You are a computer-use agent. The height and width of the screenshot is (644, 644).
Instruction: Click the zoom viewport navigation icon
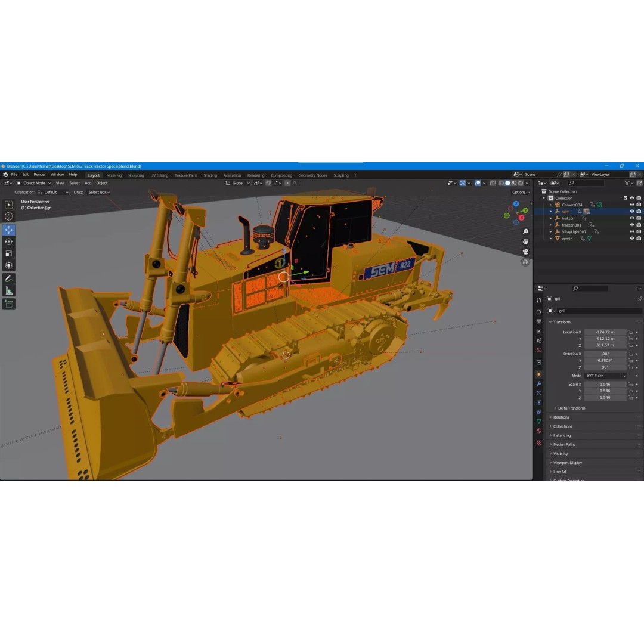pyautogui.click(x=525, y=231)
